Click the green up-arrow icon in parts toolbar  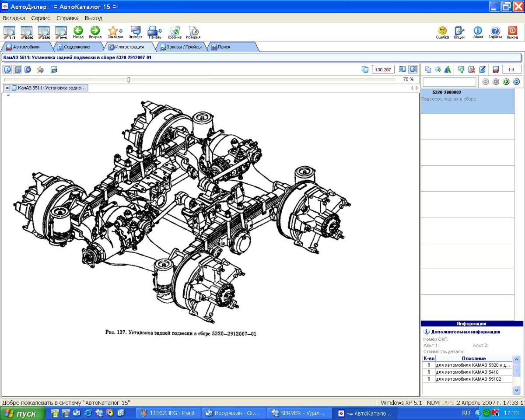click(x=461, y=69)
